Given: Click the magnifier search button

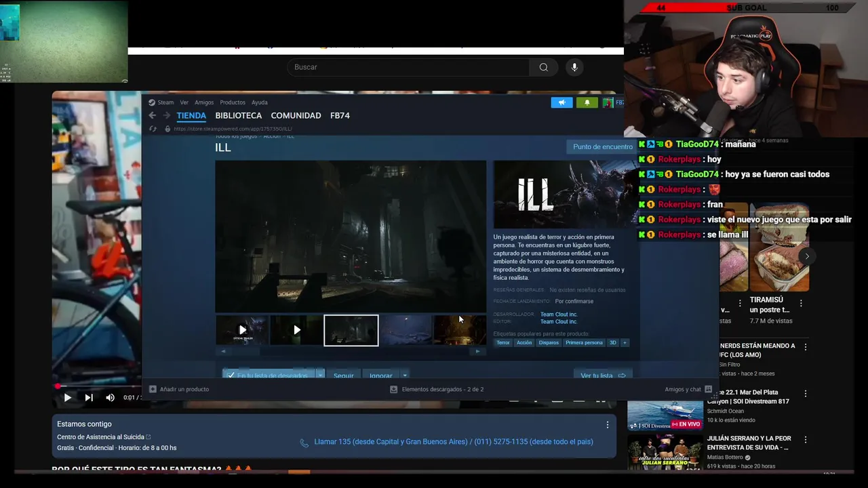Looking at the screenshot, I should 543,67.
